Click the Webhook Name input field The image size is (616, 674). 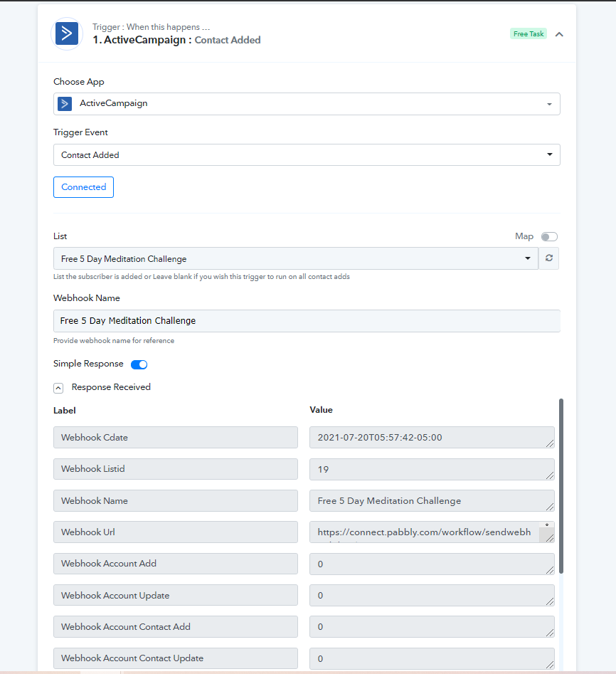tap(307, 321)
